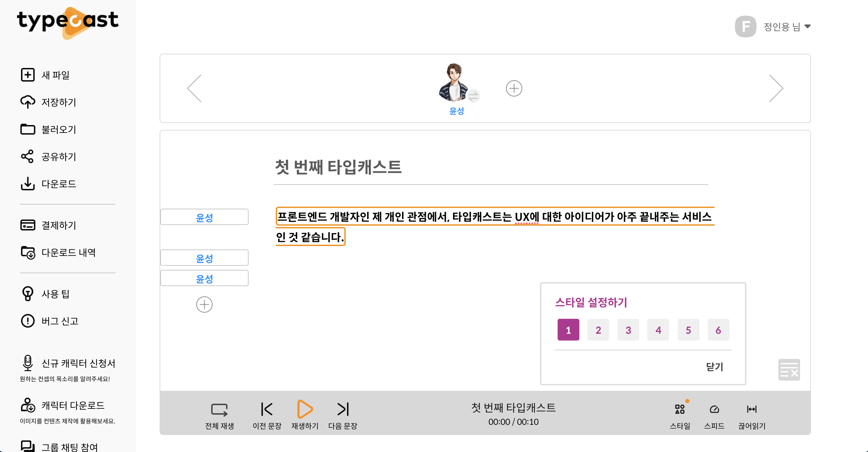This screenshot has height=452, width=868.
Task: Skip to next sentence (다음 문장)
Action: [343, 409]
